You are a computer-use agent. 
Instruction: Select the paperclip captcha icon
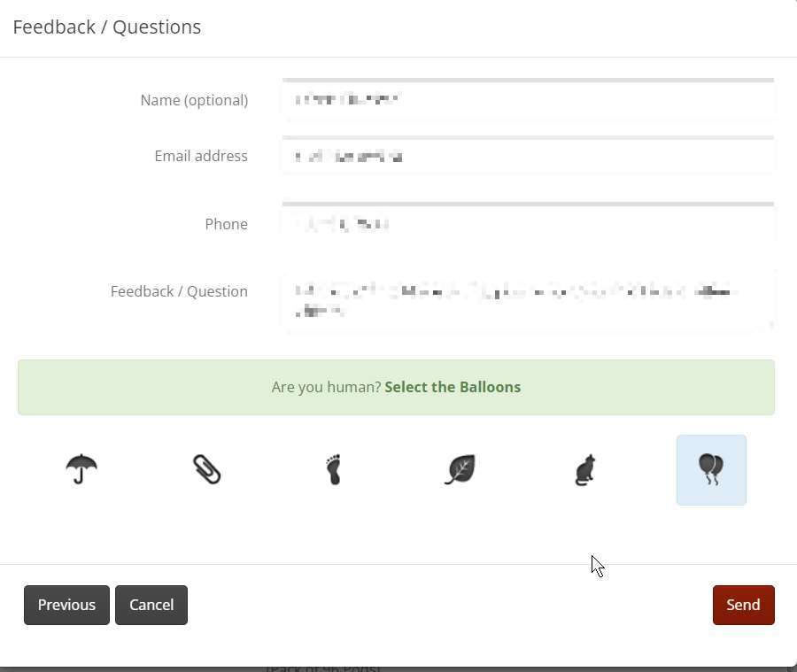pyautogui.click(x=207, y=469)
